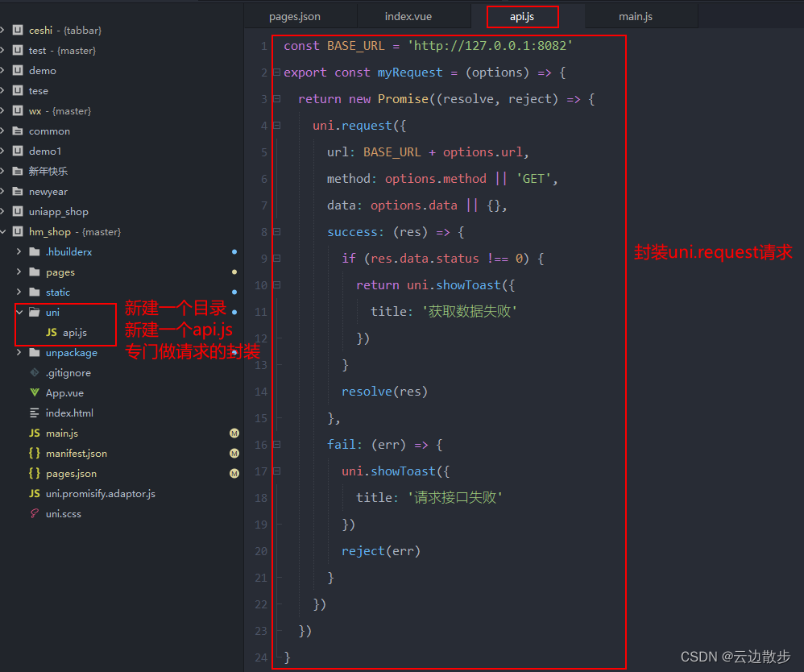Fold code block at line 2
Image resolution: width=804 pixels, height=672 pixels.
coord(277,73)
